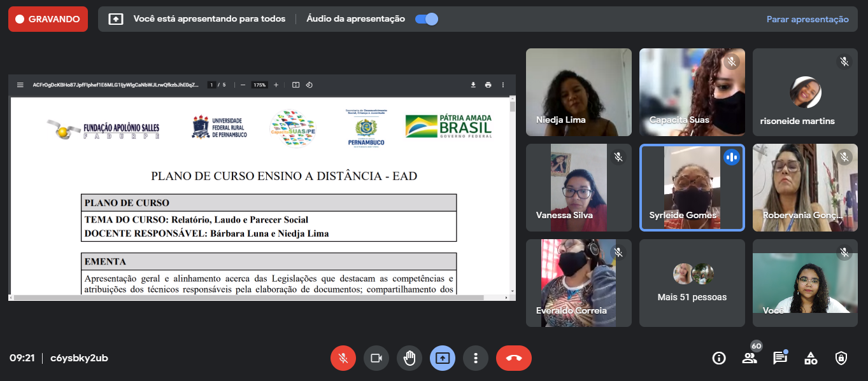Image resolution: width=868 pixels, height=381 pixels.
Task: Open more call options menu
Action: [x=475, y=358]
